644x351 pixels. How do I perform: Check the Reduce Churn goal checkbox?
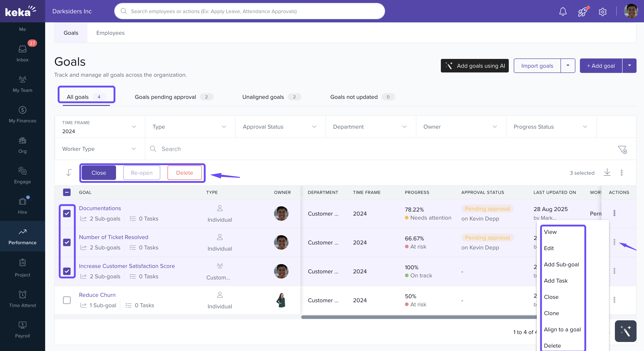pos(67,300)
